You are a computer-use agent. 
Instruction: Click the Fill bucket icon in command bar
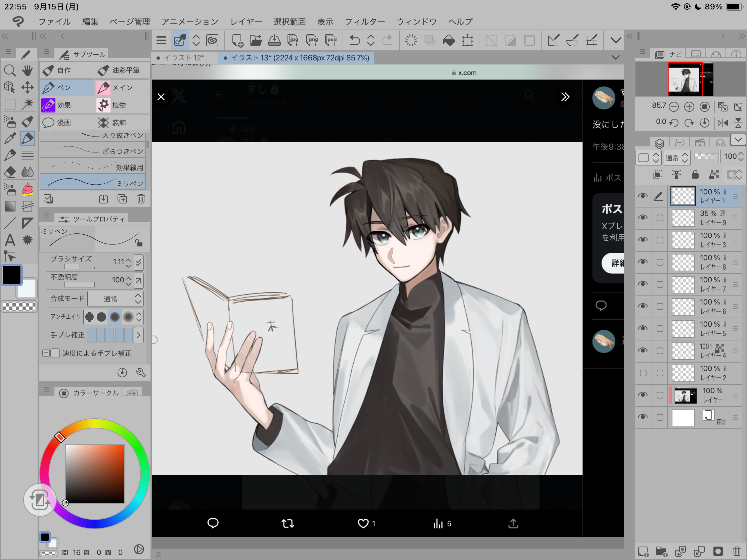pyautogui.click(x=448, y=41)
